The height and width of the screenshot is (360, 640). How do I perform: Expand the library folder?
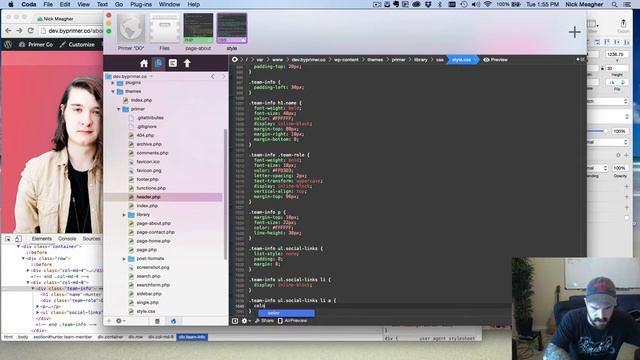(124, 215)
